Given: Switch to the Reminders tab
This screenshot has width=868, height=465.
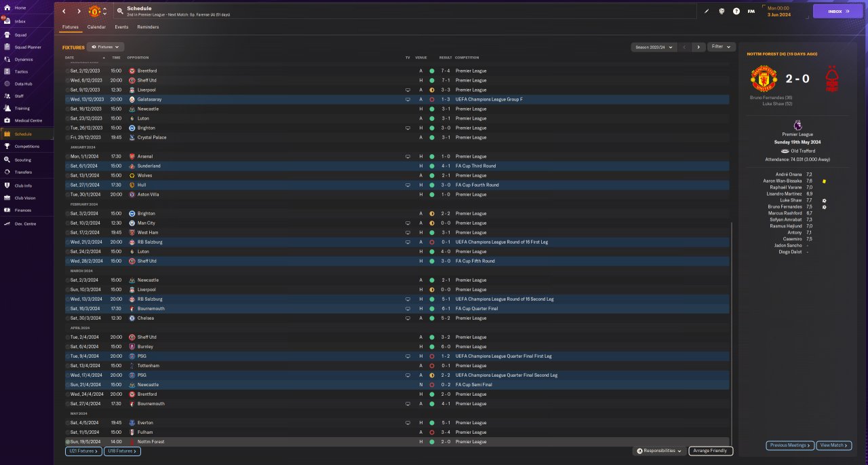Looking at the screenshot, I should [148, 27].
